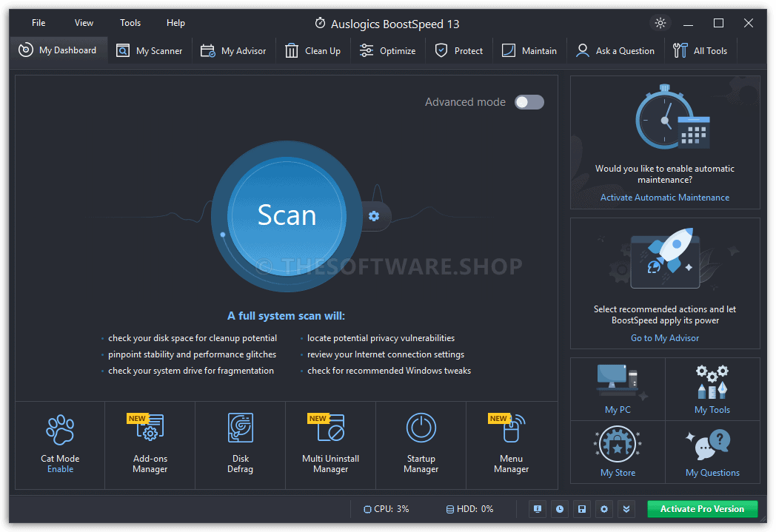Show the All Tools tab

tap(700, 50)
